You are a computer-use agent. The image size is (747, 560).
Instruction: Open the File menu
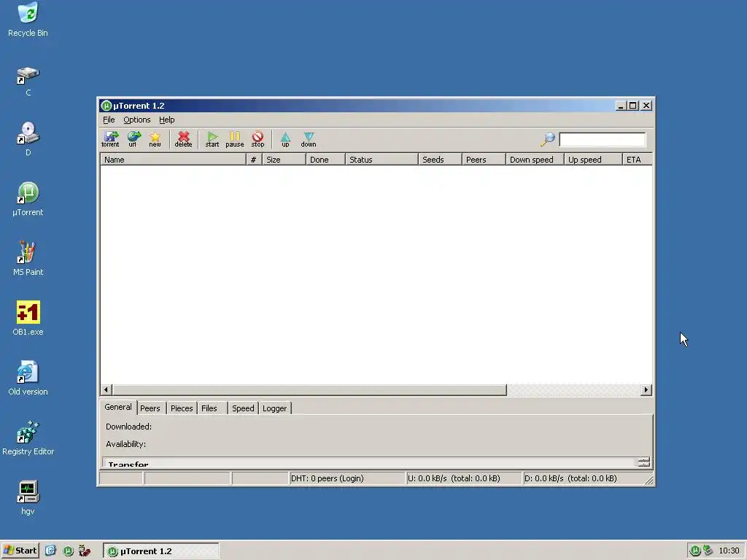[x=109, y=120]
